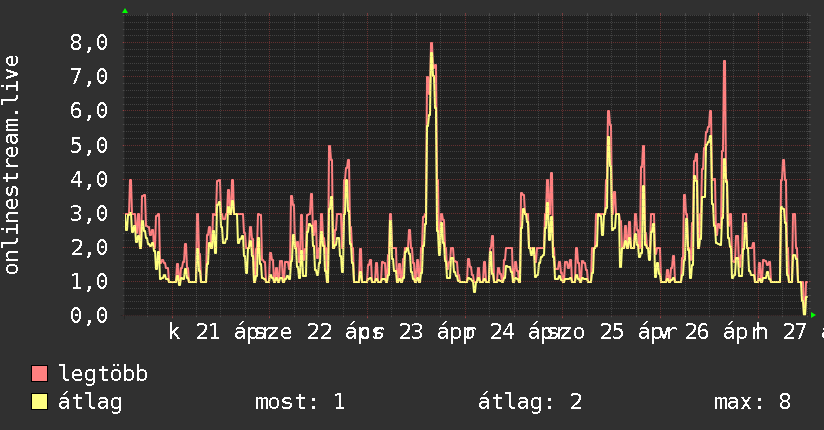The height and width of the screenshot is (430, 824).
Task: Click the 5,0 y-axis label
Action: [89, 146]
